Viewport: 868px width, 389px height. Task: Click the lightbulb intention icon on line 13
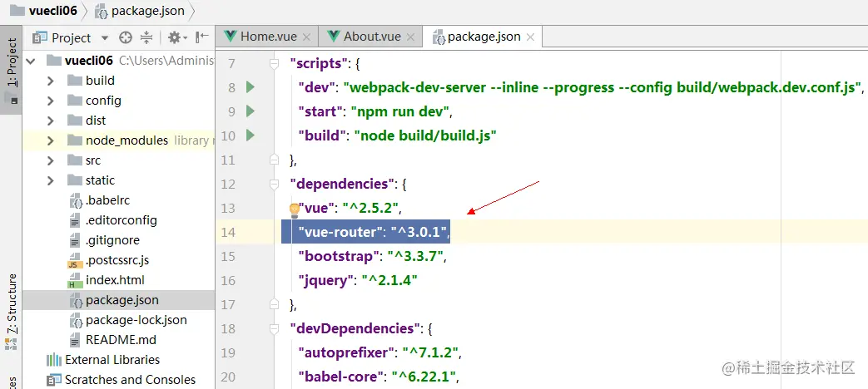[x=295, y=209]
